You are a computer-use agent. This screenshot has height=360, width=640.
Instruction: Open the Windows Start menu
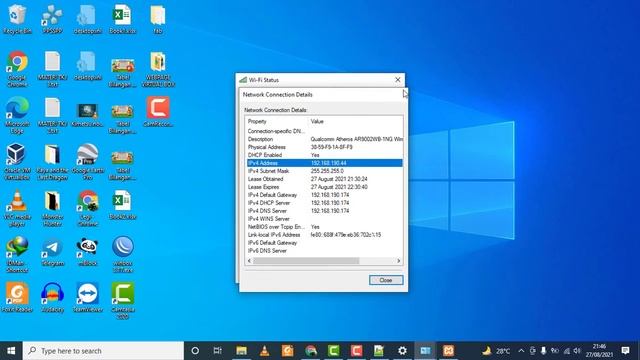coord(11,351)
